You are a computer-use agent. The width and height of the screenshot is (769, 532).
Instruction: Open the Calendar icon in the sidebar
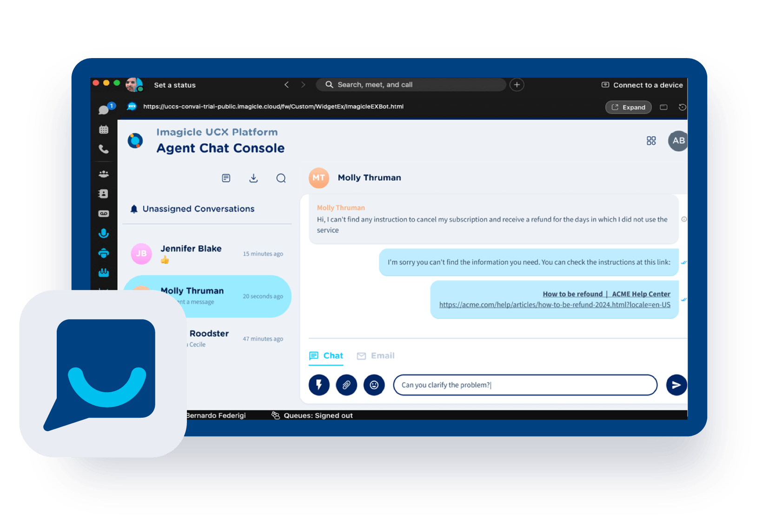[103, 129]
